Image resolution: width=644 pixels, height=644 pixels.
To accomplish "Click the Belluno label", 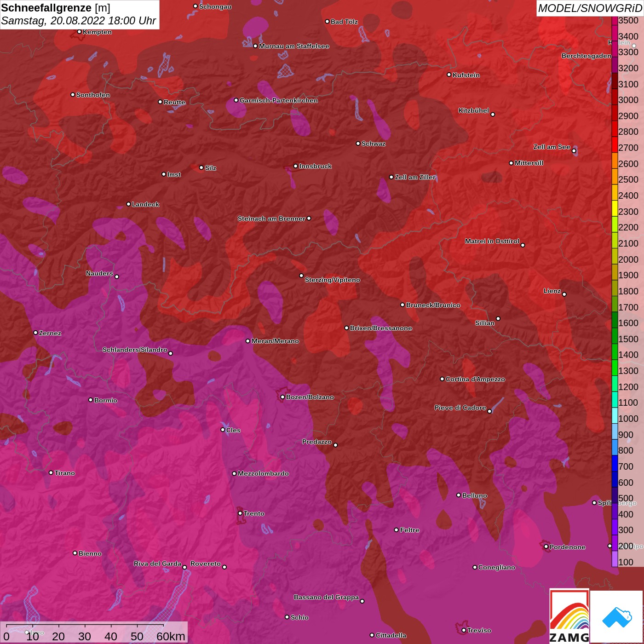I will (474, 495).
